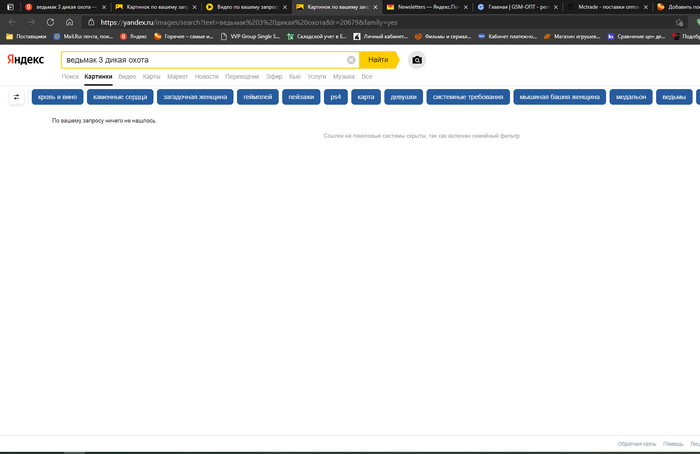Apply 'мышиная башня женщина' suggestion chip
The height and width of the screenshot is (454, 700).
(560, 97)
